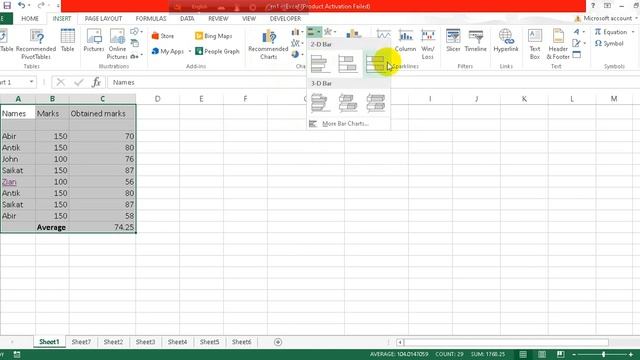
Task: Insert Online Pictures
Action: point(117,44)
